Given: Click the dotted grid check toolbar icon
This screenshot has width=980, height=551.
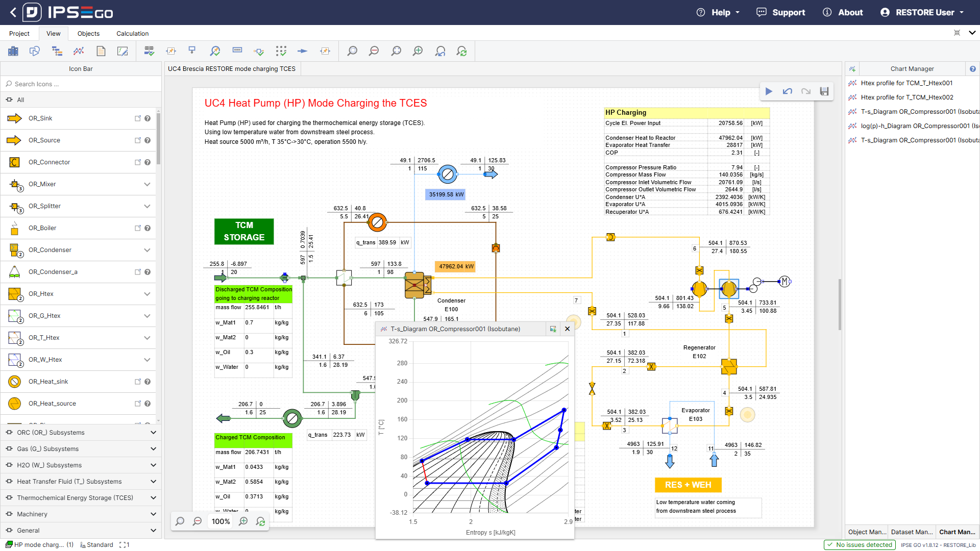Looking at the screenshot, I should point(281,51).
